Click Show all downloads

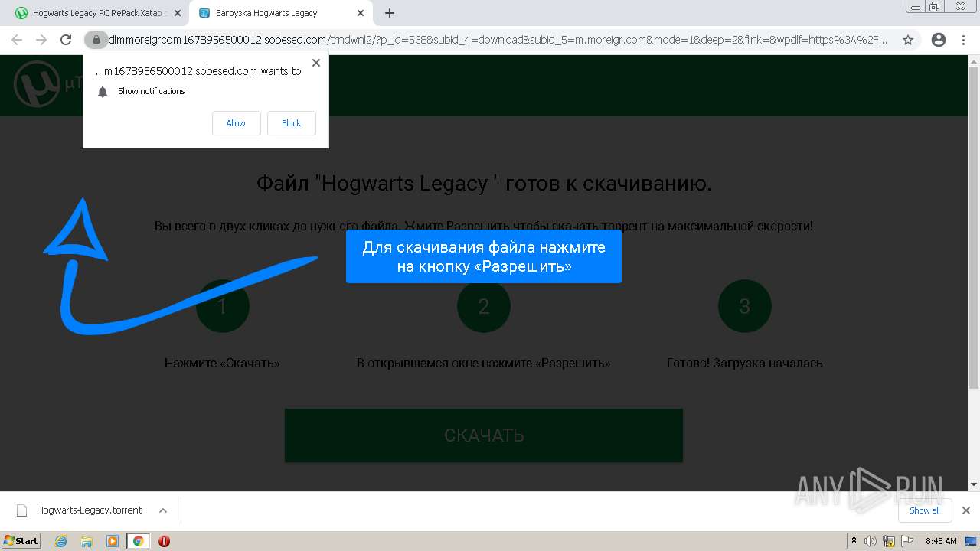click(925, 510)
